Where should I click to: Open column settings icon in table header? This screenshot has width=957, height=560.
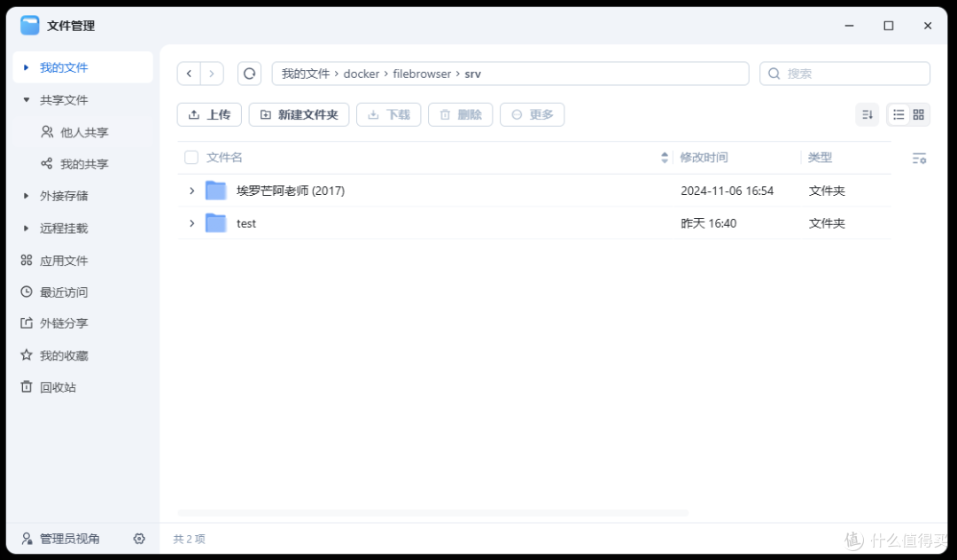(919, 158)
